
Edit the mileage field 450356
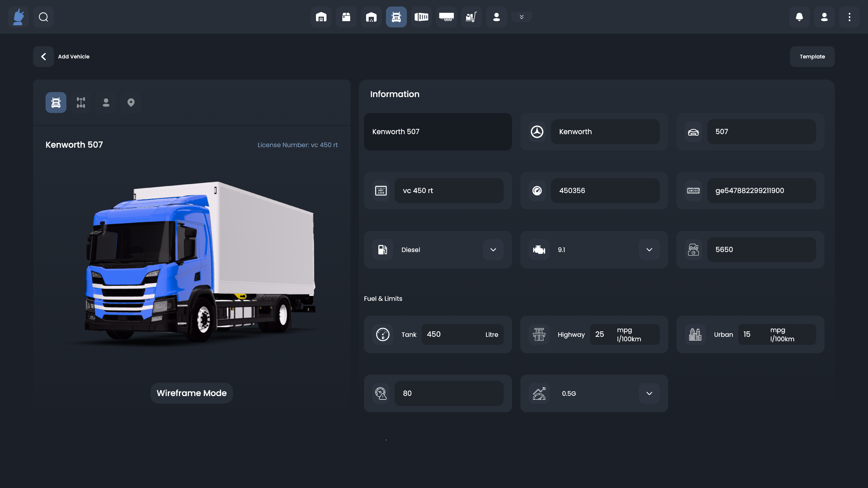point(605,191)
